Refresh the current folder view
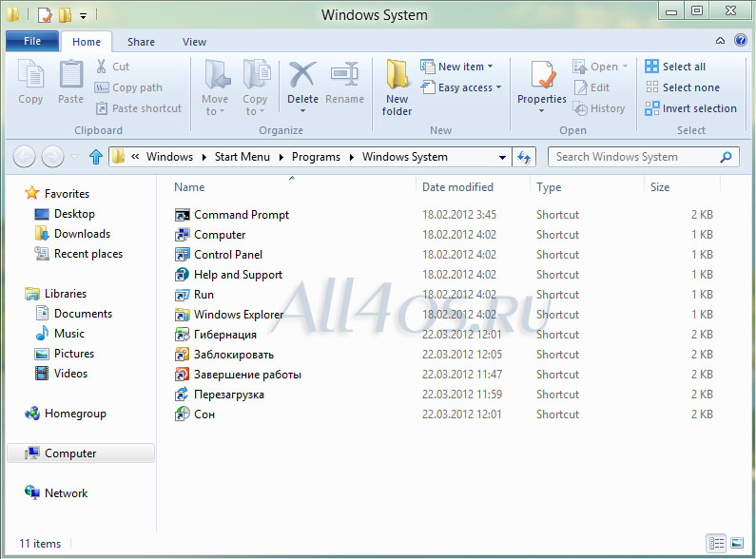The height and width of the screenshot is (559, 756). click(x=524, y=157)
